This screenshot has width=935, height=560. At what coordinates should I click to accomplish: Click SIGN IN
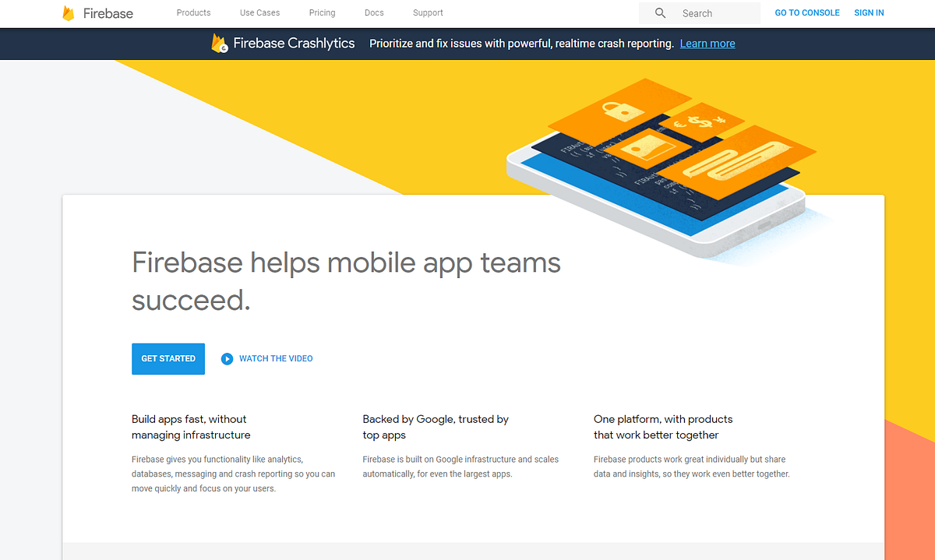click(869, 12)
